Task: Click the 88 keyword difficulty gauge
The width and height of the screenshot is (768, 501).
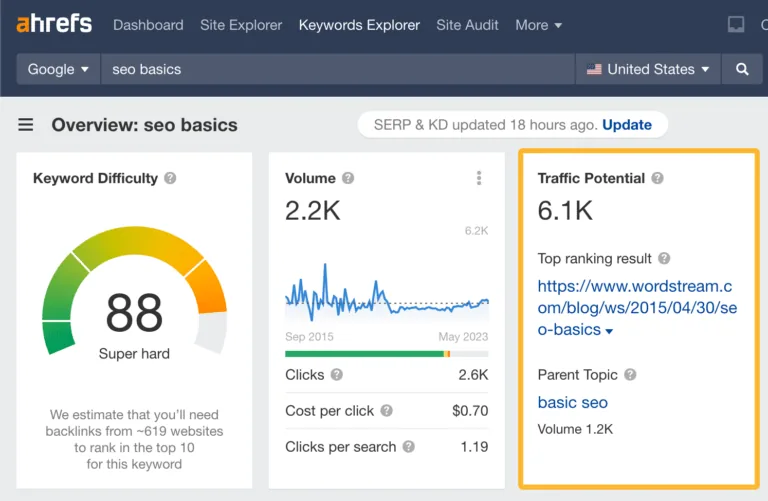Action: pos(134,290)
